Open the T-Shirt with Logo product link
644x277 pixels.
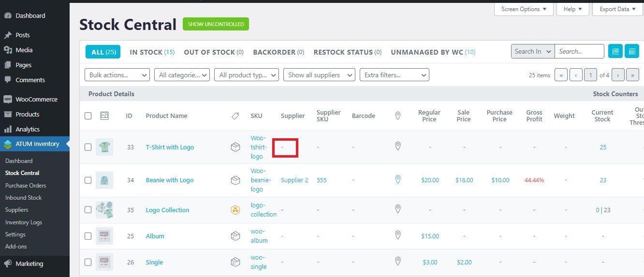click(x=170, y=147)
